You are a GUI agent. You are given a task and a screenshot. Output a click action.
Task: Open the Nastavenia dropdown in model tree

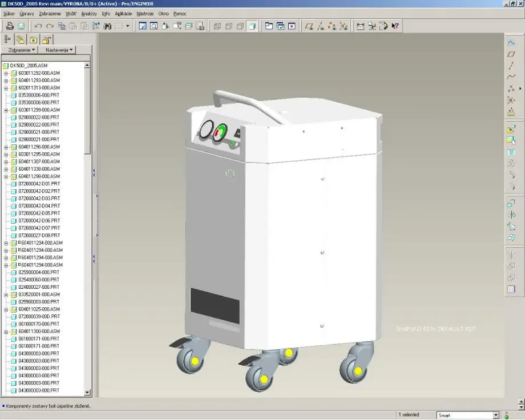pyautogui.click(x=60, y=50)
